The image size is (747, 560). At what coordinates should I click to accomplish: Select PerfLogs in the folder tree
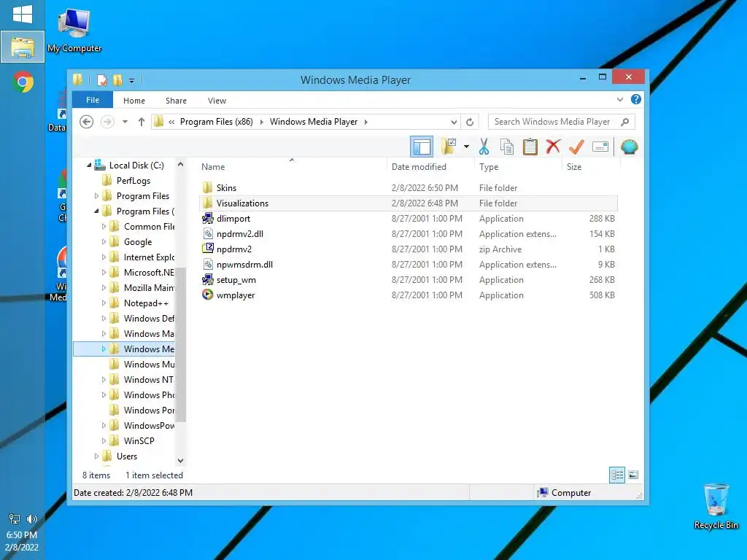coord(133,181)
